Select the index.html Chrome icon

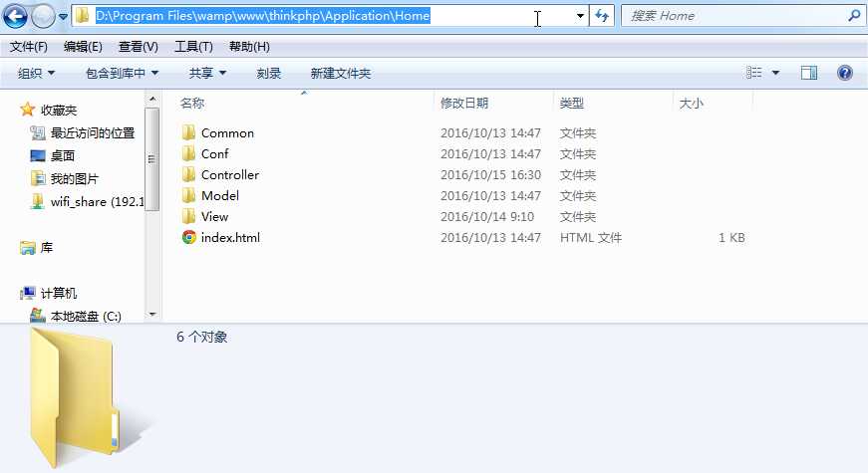point(188,237)
